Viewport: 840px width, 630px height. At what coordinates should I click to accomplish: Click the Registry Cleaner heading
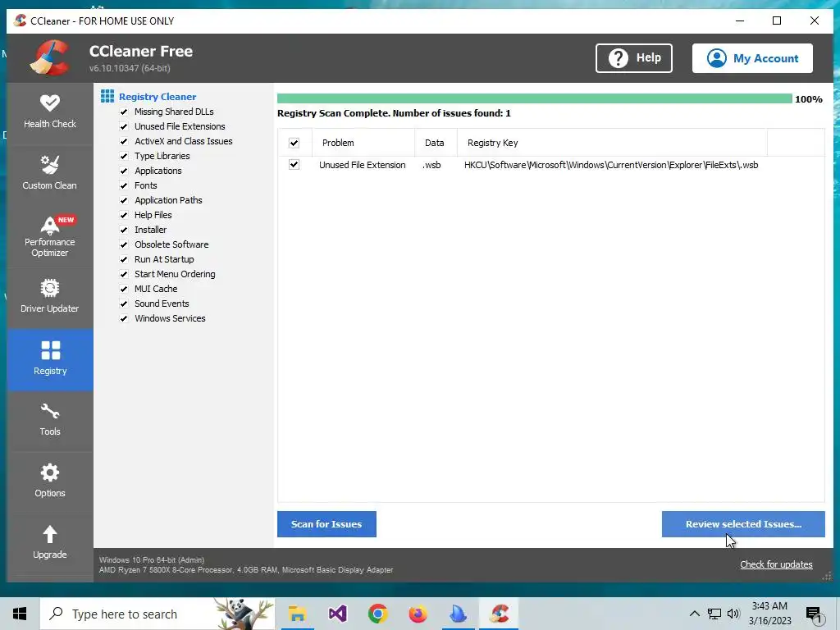157,97
